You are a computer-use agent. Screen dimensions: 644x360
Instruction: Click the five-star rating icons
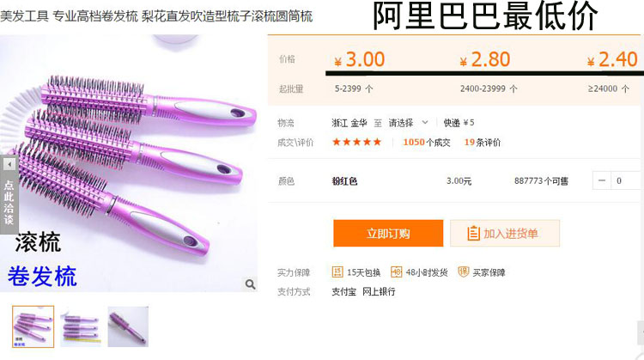(356, 142)
